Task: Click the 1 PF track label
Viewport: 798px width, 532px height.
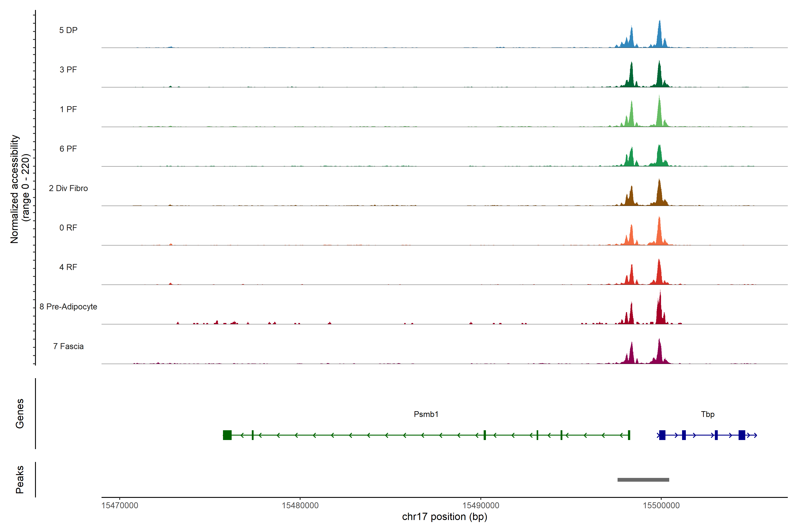Action: click(x=68, y=109)
